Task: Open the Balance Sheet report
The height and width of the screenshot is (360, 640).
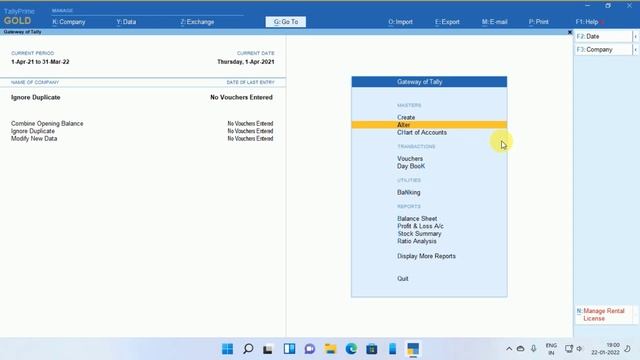Action: pyautogui.click(x=417, y=218)
